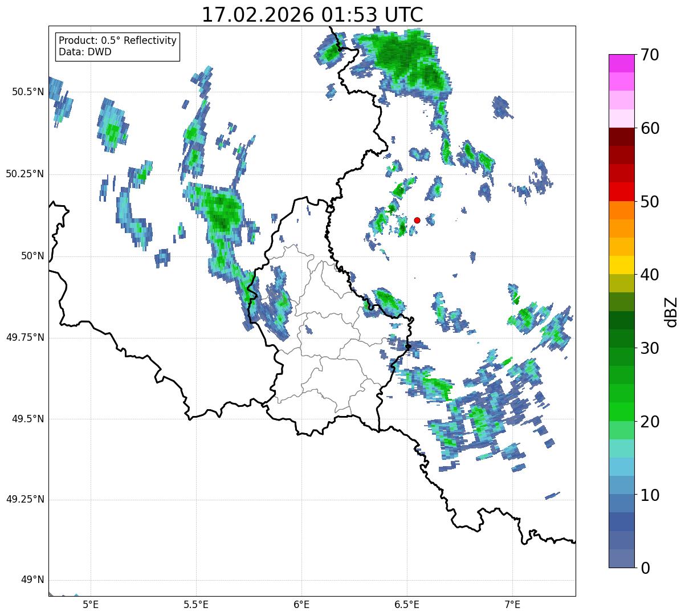Click the colorbar tick label '20'

click(x=649, y=422)
